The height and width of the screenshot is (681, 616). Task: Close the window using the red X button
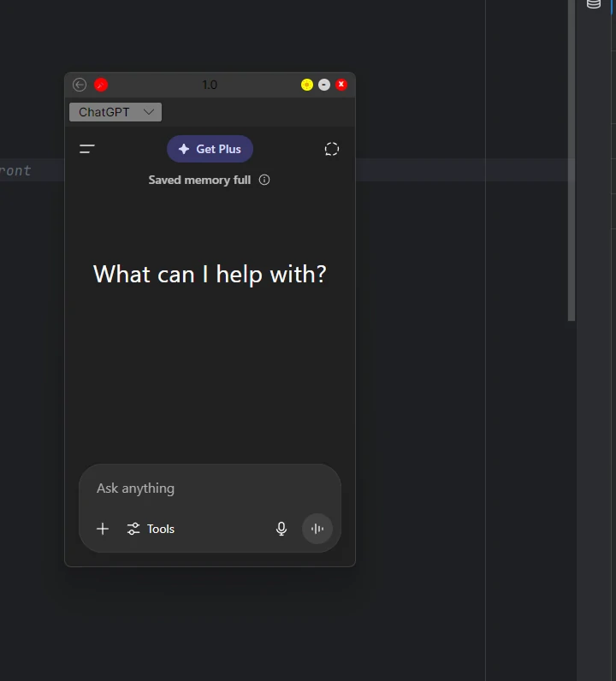[341, 85]
